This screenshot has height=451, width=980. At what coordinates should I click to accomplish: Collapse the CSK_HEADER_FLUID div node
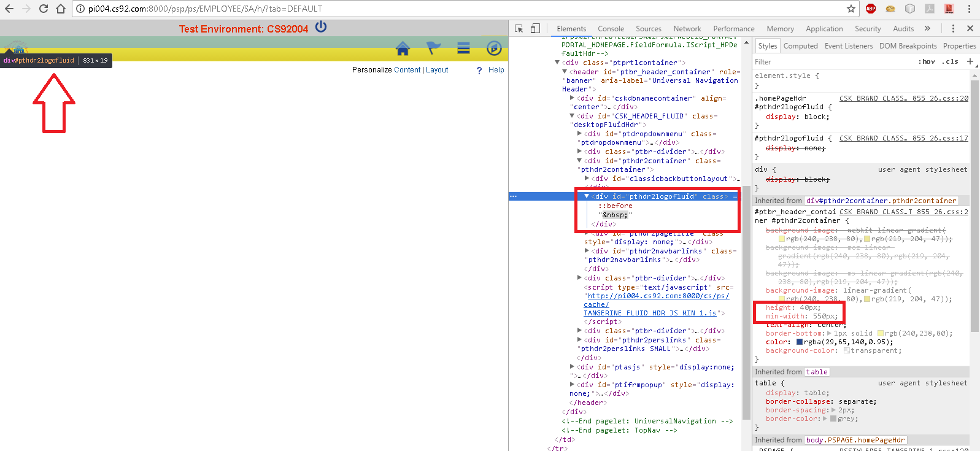pyautogui.click(x=572, y=116)
